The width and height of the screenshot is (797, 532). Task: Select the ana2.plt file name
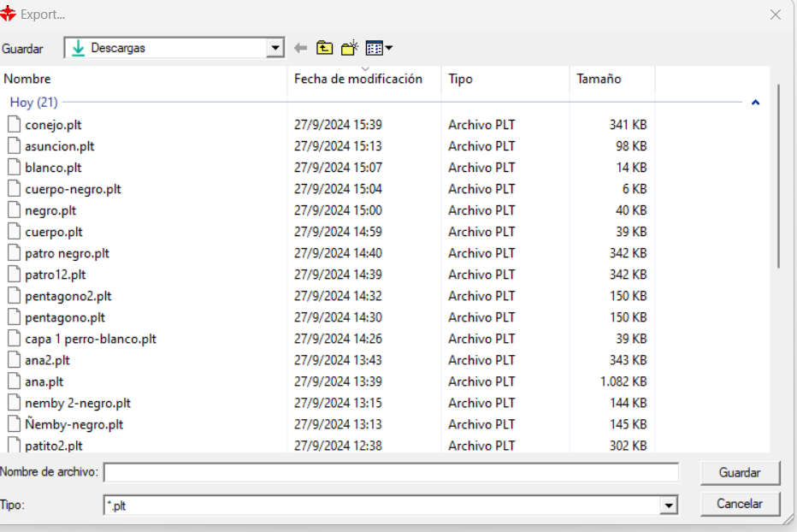(47, 360)
